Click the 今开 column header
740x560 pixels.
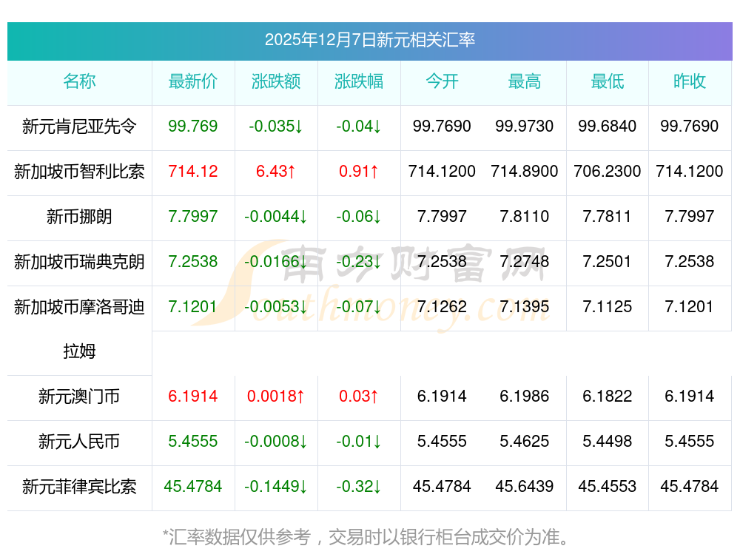442,81
